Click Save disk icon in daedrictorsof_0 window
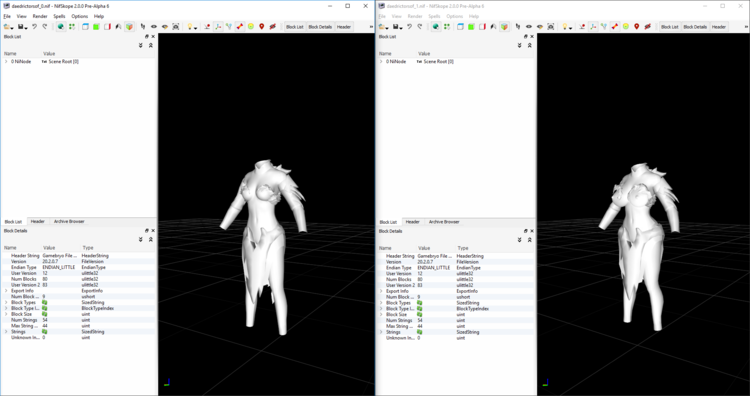750x396 pixels. (21, 27)
